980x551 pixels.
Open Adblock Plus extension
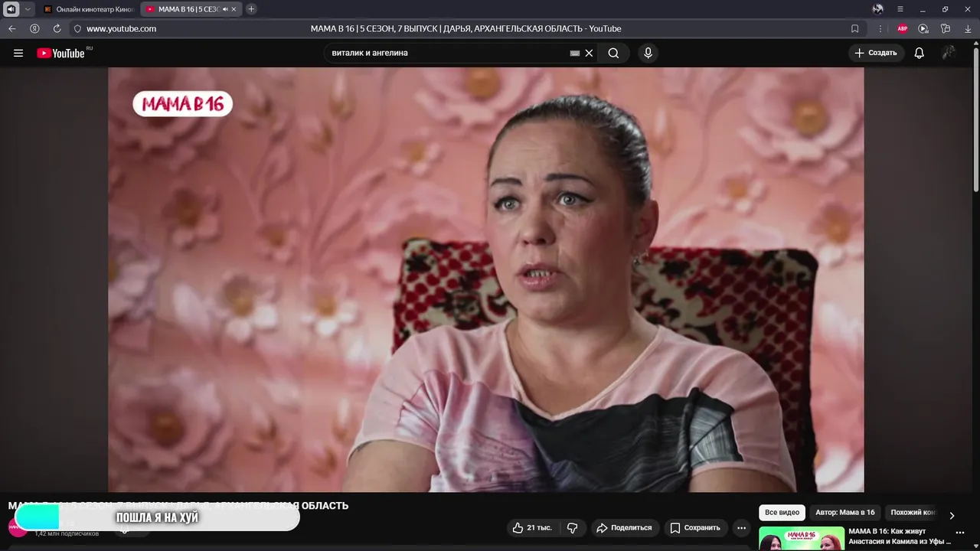(x=903, y=28)
